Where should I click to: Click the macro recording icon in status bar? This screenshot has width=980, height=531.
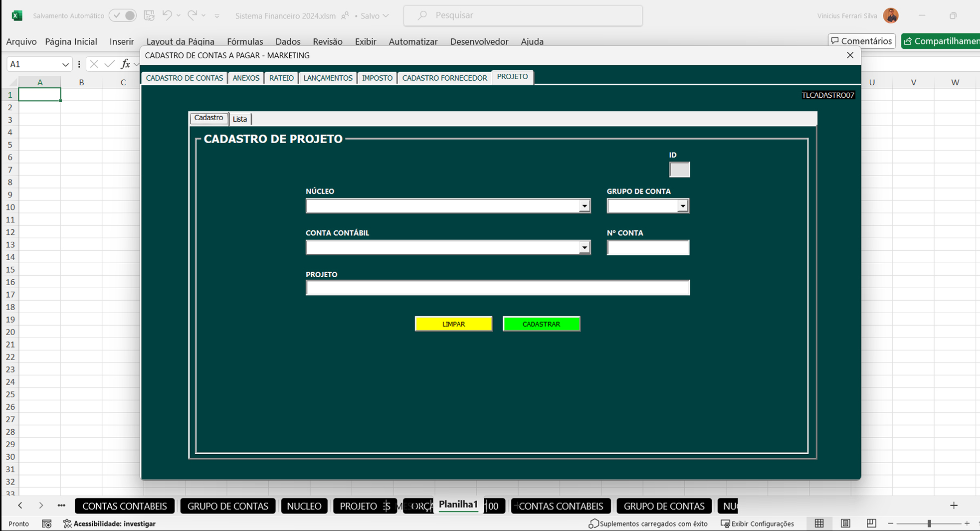(x=47, y=524)
